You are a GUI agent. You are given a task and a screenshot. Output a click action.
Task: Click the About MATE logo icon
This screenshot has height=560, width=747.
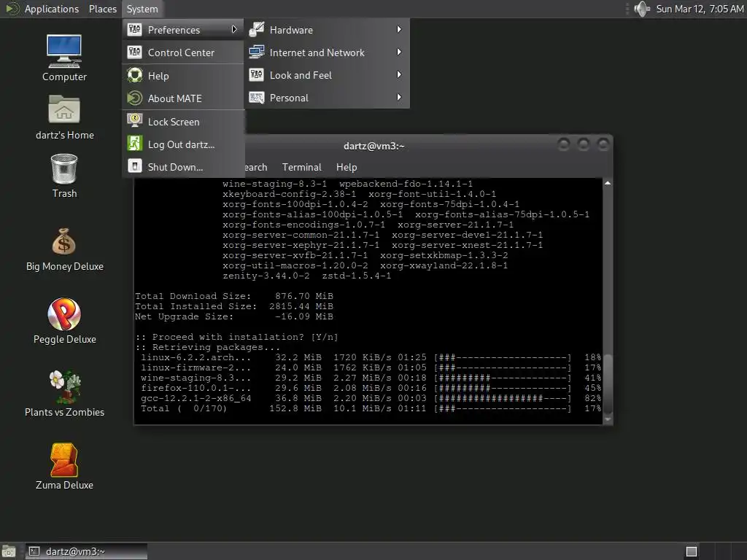pos(135,98)
